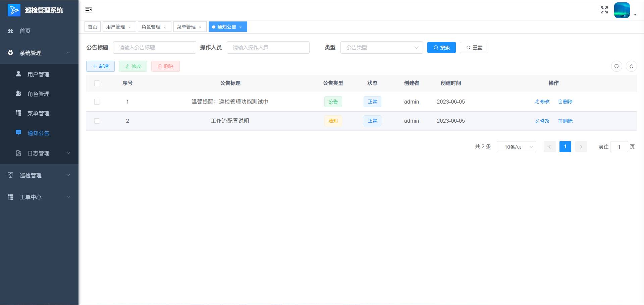
Task: Toggle fullscreen mode icon
Action: click(604, 10)
